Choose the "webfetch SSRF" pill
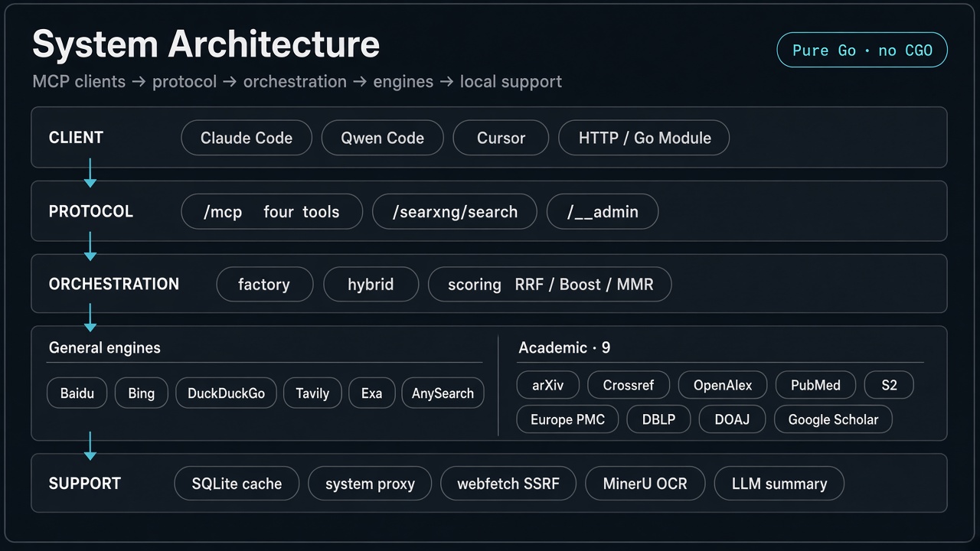Viewport: 980px width, 551px height. 508,484
